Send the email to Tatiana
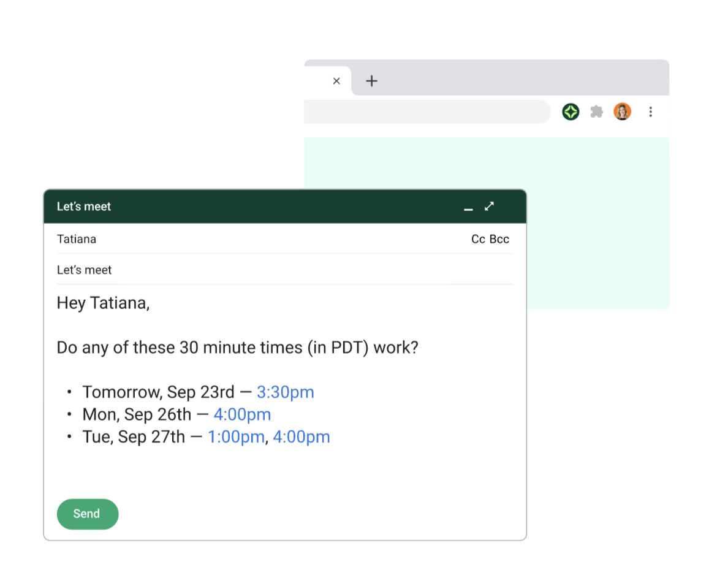The height and width of the screenshot is (575, 728). [x=87, y=514]
